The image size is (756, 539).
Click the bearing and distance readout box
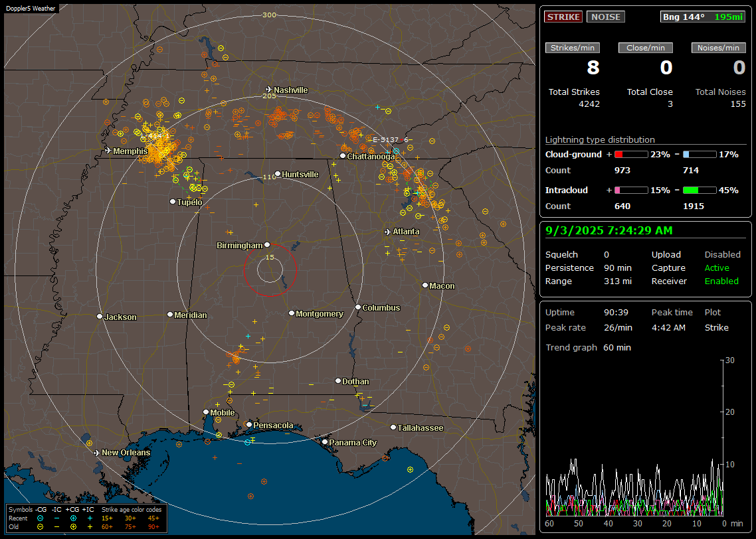click(x=702, y=17)
